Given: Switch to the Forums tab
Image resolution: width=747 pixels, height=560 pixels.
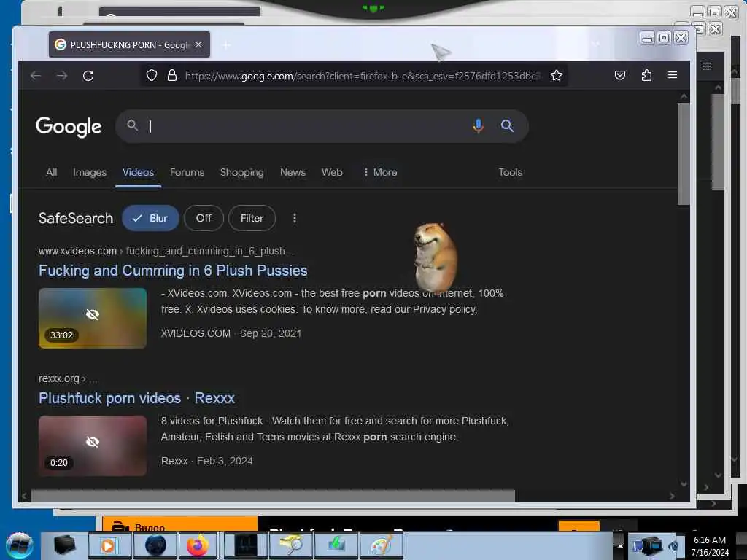Looking at the screenshot, I should [x=187, y=172].
